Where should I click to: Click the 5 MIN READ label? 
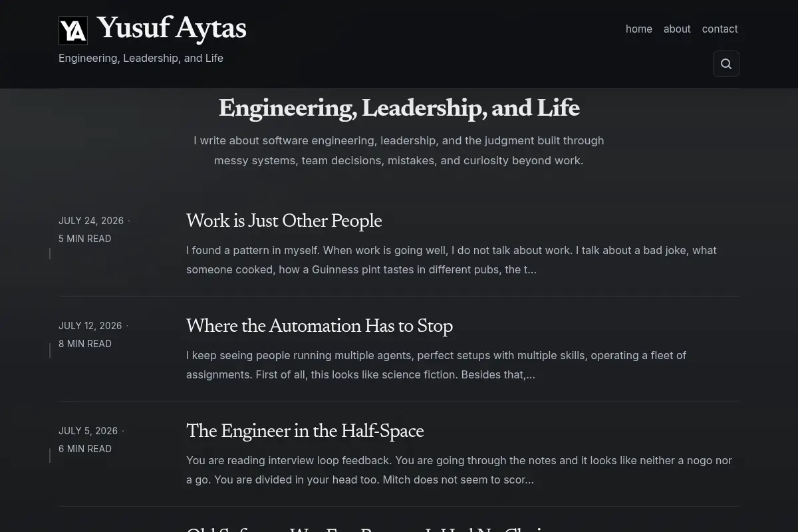[x=85, y=239]
